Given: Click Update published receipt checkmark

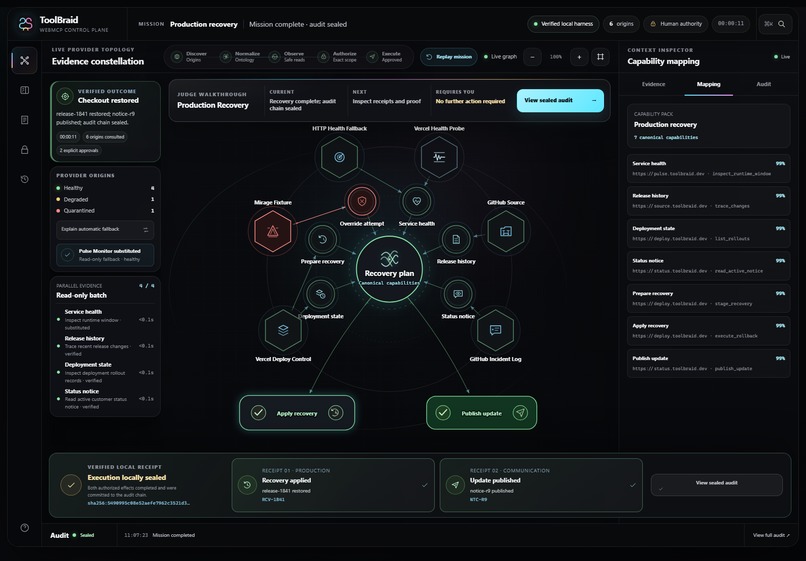Looking at the screenshot, I should 633,485.
